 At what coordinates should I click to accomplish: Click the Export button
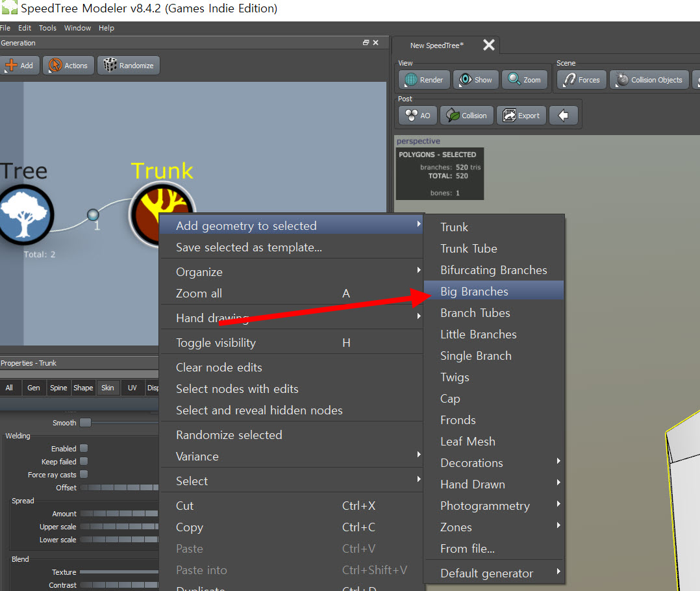pyautogui.click(x=521, y=116)
